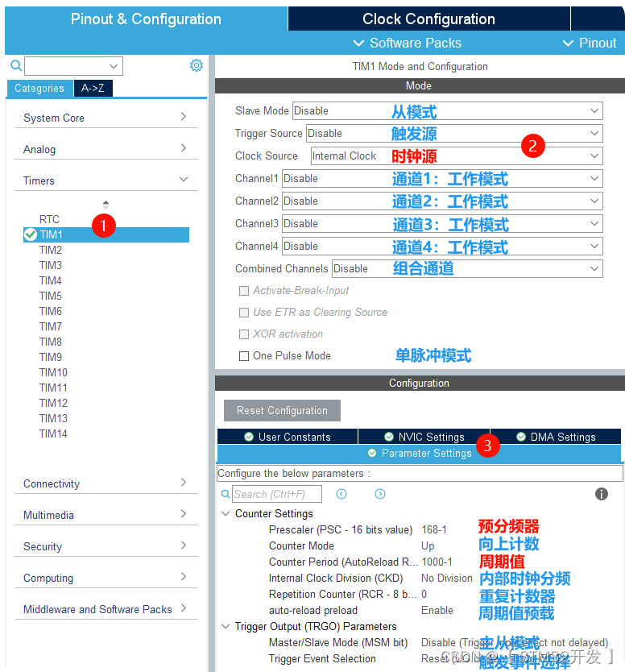Click the parameter Search (Ctrl+F) field
This screenshot has width=625, height=672.
pyautogui.click(x=277, y=494)
